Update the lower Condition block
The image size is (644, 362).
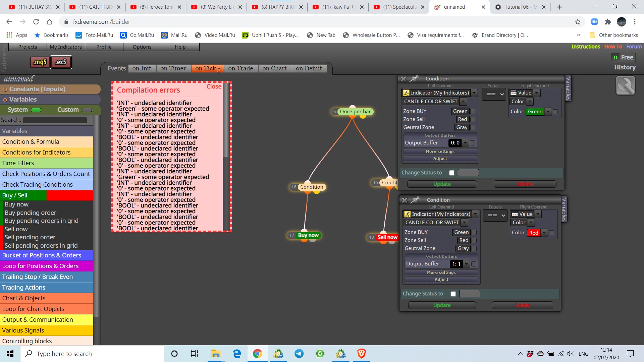point(442,305)
